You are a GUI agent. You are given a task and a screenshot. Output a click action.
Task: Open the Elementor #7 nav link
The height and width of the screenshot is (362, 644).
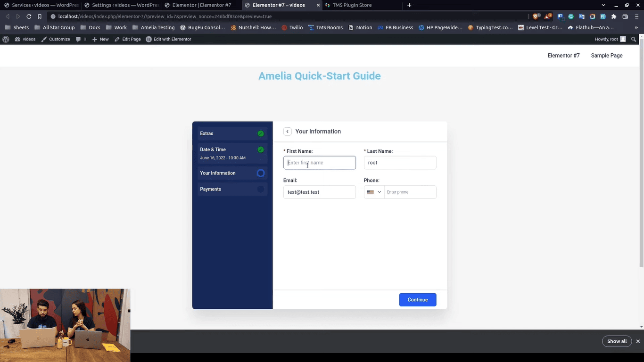[563, 56]
